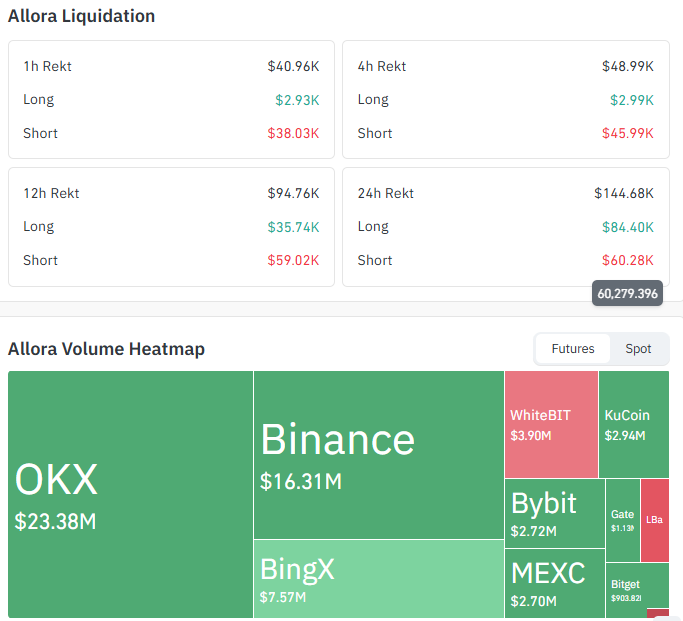Click the red LBa heatmap tile
Image resolution: width=683 pixels, height=621 pixels.
click(x=655, y=520)
